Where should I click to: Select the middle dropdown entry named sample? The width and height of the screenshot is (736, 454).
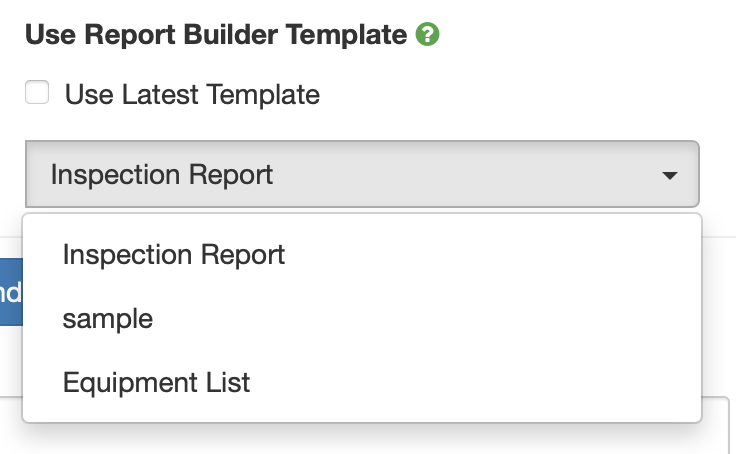(108, 318)
